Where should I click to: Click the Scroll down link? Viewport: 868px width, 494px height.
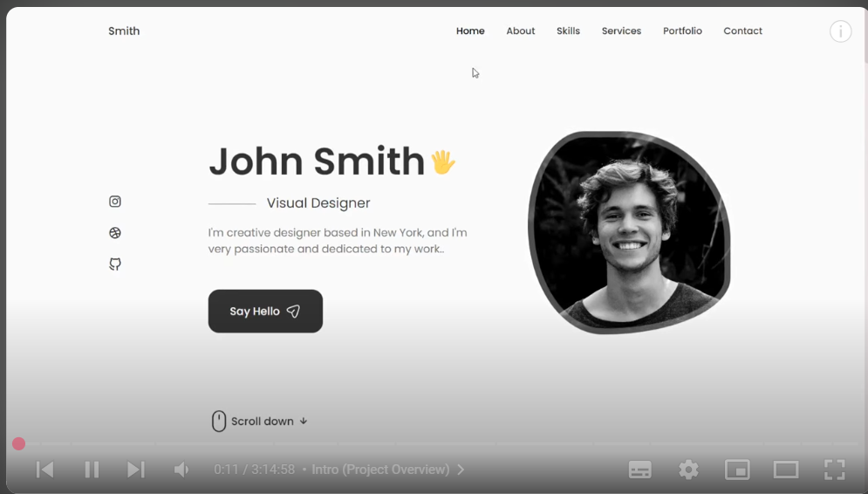(260, 422)
